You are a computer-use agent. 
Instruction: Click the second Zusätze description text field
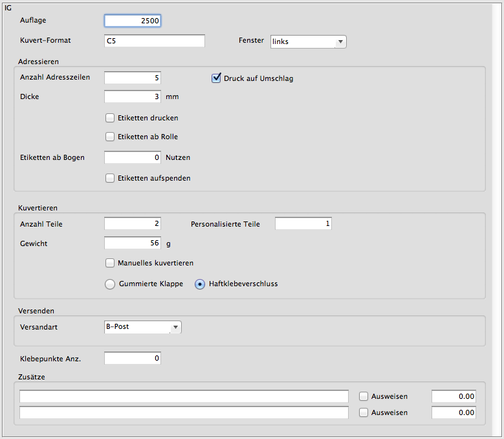pyautogui.click(x=184, y=412)
